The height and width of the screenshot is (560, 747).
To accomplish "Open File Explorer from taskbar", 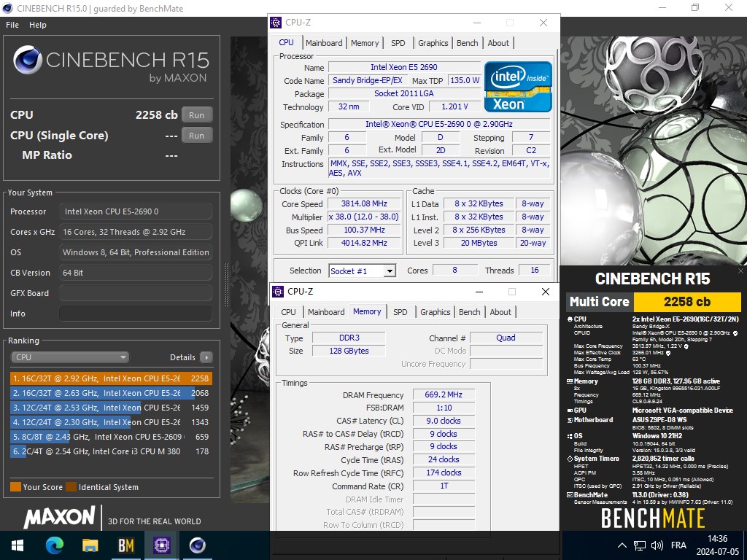I will click(x=90, y=545).
